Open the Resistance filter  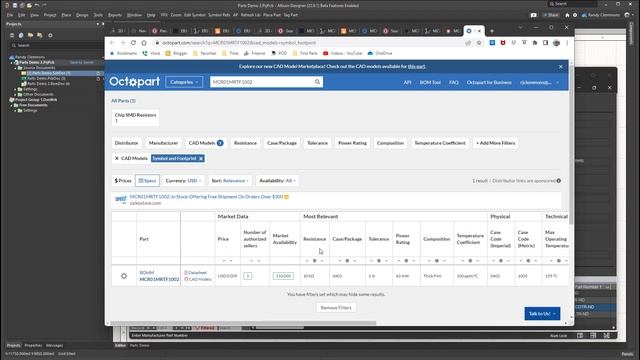pos(245,143)
